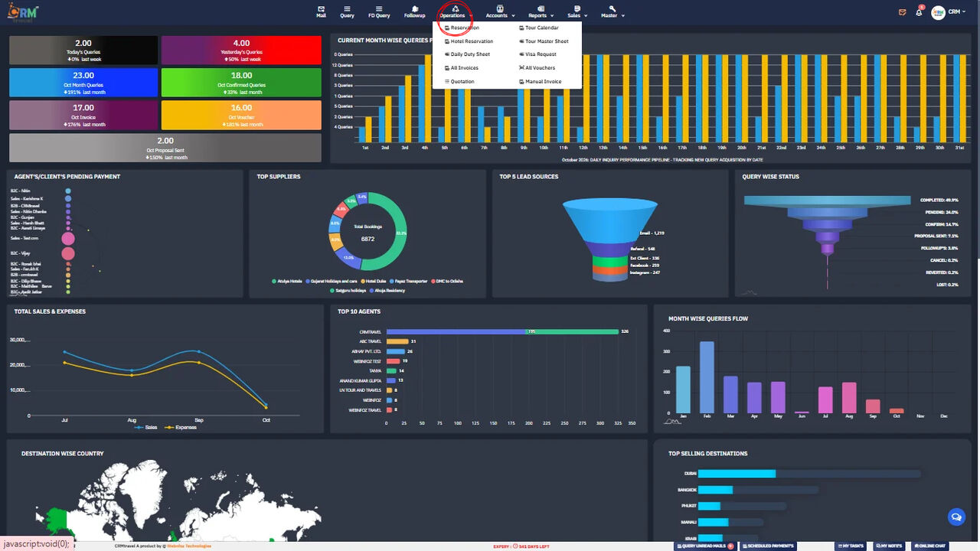Select Reservation from Operations menu

[462, 28]
